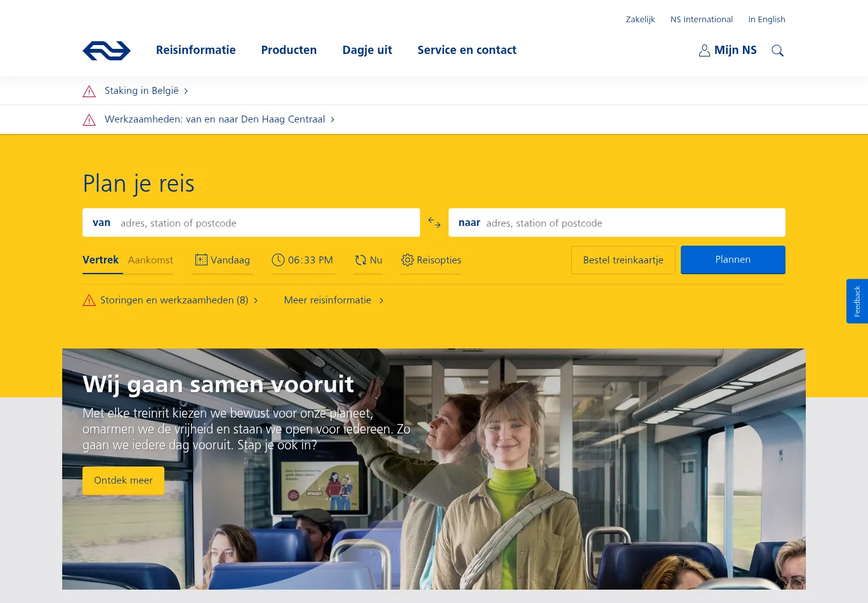Click the Mijn NS person icon
The height and width of the screenshot is (603, 868).
click(704, 51)
